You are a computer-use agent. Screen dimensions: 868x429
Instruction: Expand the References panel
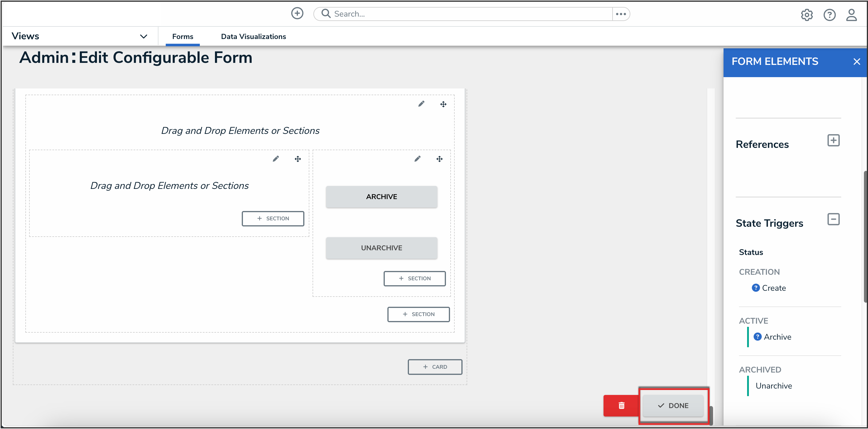(833, 140)
